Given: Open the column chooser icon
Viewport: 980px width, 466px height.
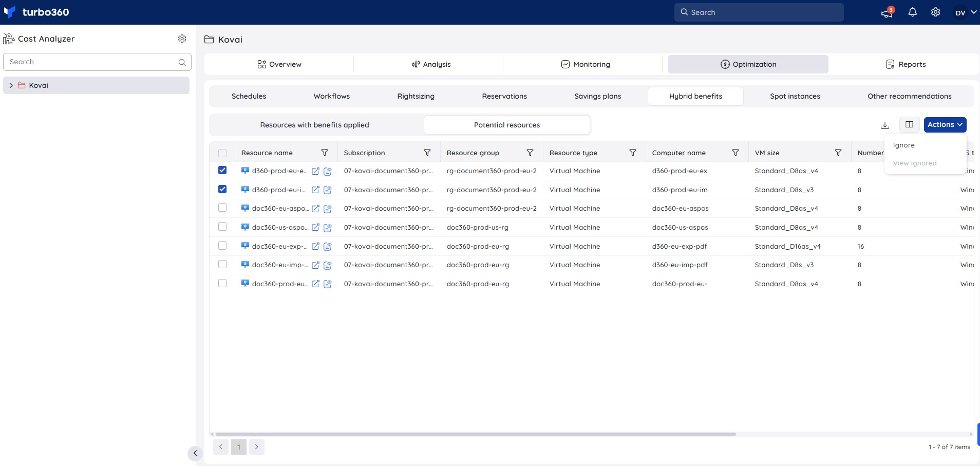Looking at the screenshot, I should click(x=909, y=124).
